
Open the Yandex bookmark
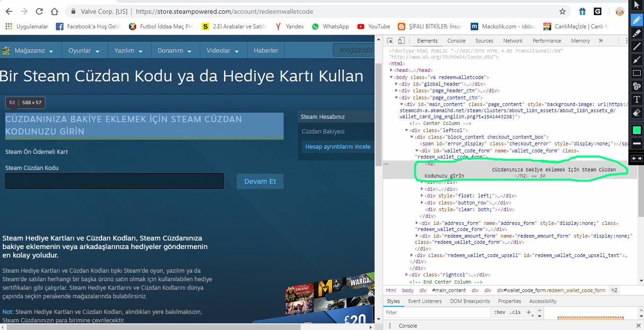(290, 27)
